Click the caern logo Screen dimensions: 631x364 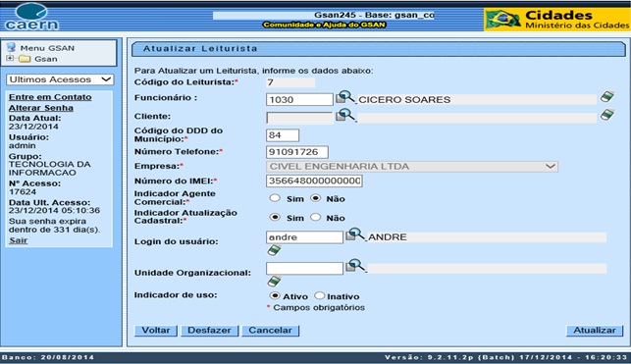(31, 17)
